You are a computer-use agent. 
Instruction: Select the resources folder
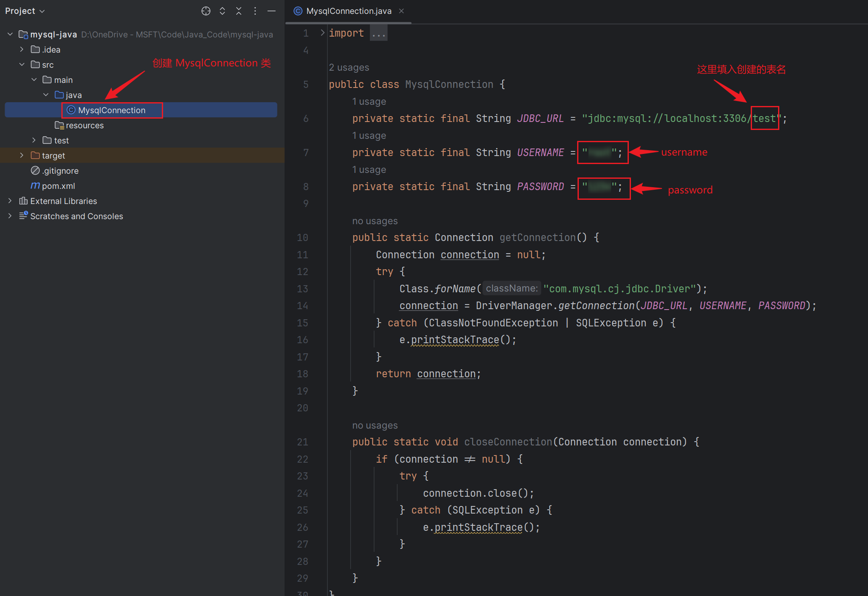(x=84, y=125)
